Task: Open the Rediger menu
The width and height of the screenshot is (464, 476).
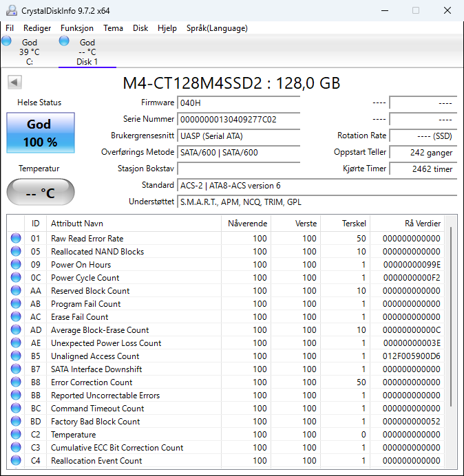Action: pyautogui.click(x=37, y=28)
